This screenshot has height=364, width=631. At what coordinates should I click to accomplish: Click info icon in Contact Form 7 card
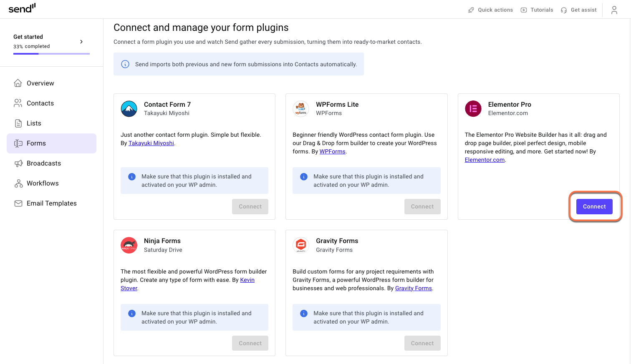pyautogui.click(x=132, y=177)
